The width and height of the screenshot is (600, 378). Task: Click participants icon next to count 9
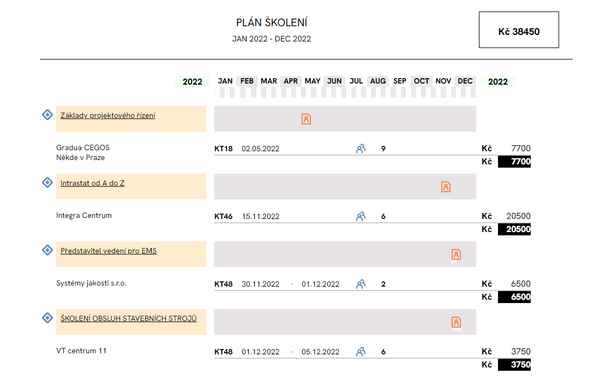(360, 148)
